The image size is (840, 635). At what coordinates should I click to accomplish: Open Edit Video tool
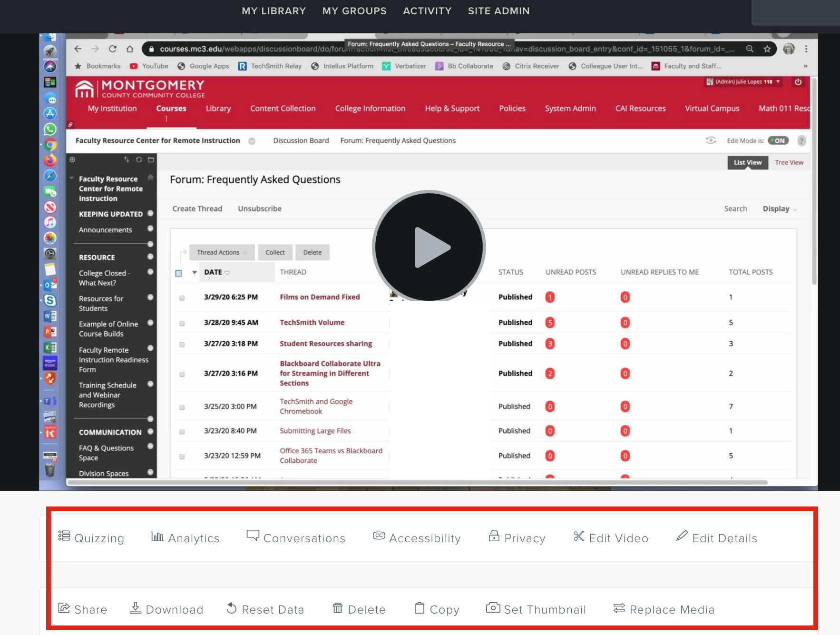[x=611, y=538]
